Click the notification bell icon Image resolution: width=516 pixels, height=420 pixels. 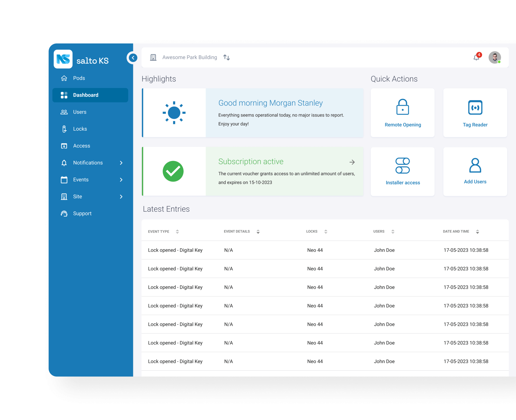pos(476,57)
